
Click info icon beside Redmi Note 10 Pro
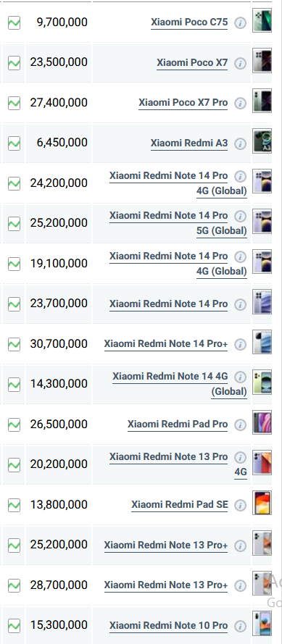pyautogui.click(x=240, y=626)
